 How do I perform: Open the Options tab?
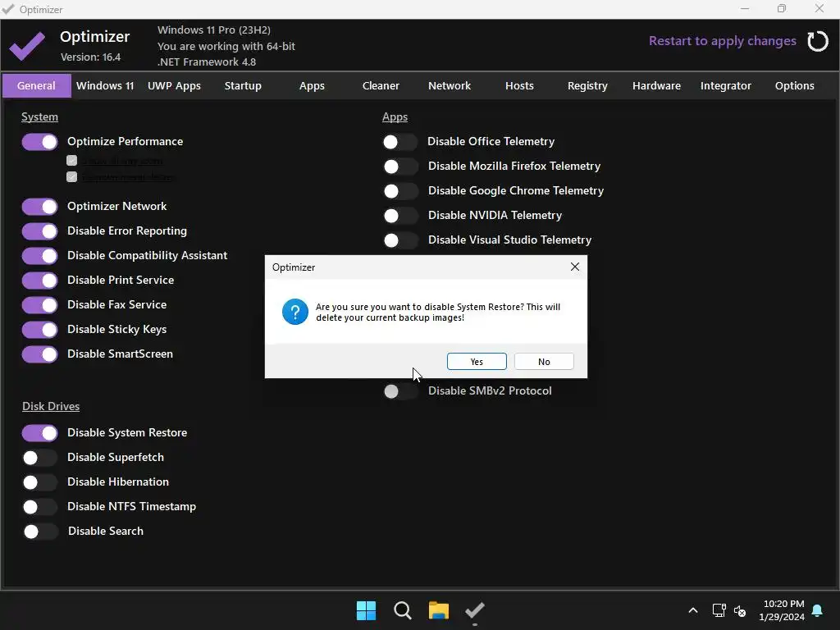coord(794,85)
